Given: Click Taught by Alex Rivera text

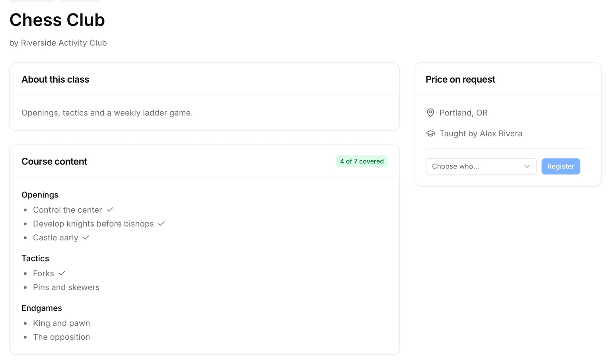Looking at the screenshot, I should (481, 134).
